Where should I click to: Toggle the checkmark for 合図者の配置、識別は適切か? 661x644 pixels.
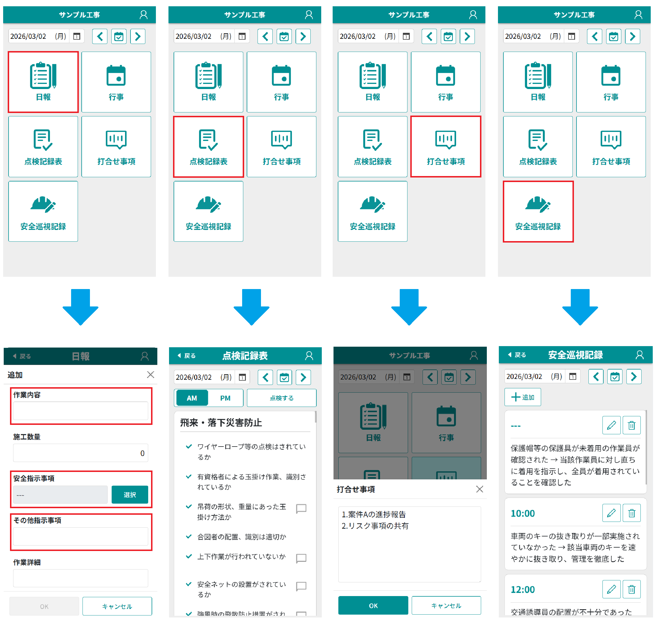pyautogui.click(x=189, y=536)
